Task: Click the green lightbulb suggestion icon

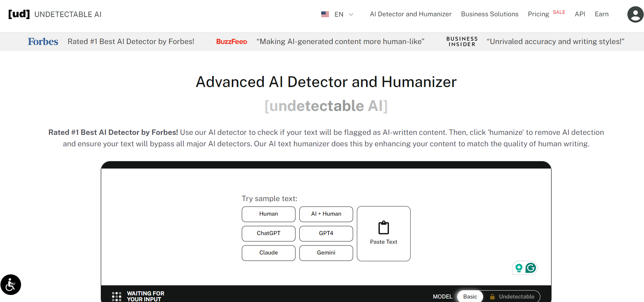Action: coord(519,268)
